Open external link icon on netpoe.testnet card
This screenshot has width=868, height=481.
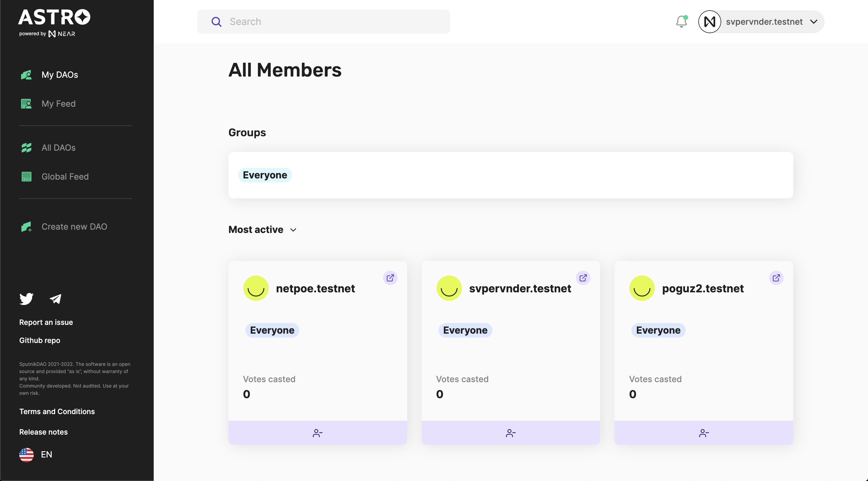point(390,278)
